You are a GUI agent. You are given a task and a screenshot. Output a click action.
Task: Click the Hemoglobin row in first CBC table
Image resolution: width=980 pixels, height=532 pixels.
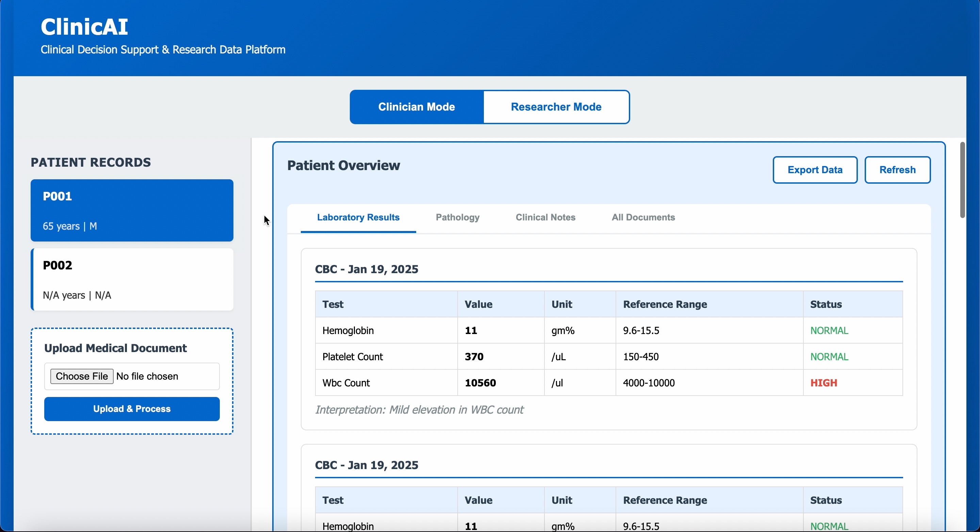click(348, 330)
